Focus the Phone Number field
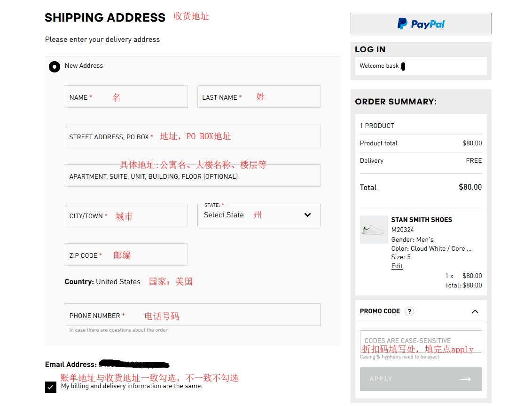 193,315
